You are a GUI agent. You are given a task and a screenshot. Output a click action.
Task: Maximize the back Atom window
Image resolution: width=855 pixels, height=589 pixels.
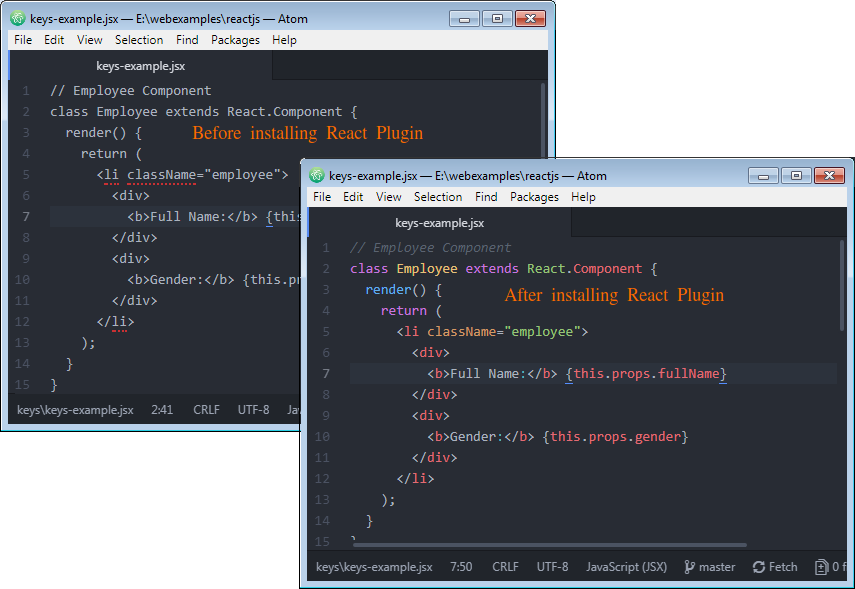tap(497, 19)
